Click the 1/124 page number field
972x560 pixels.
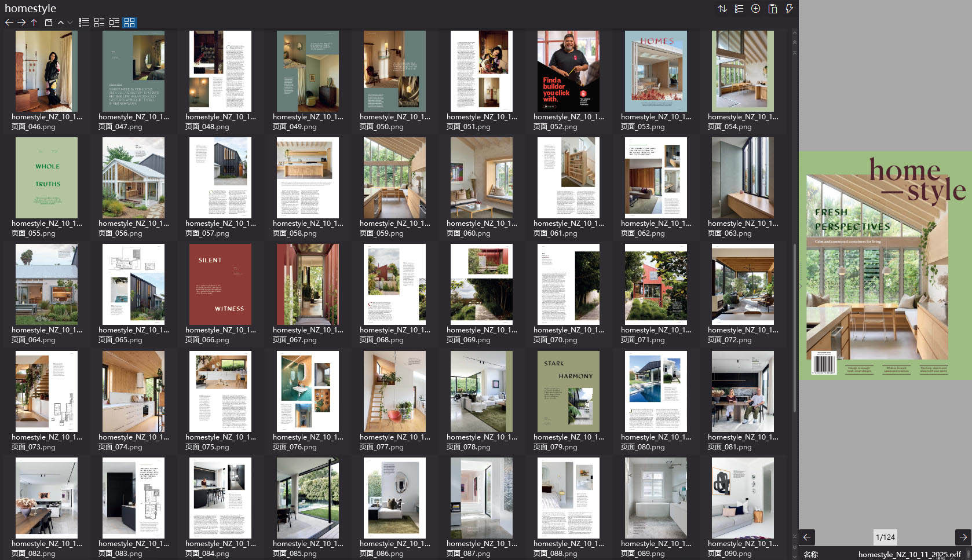885,537
